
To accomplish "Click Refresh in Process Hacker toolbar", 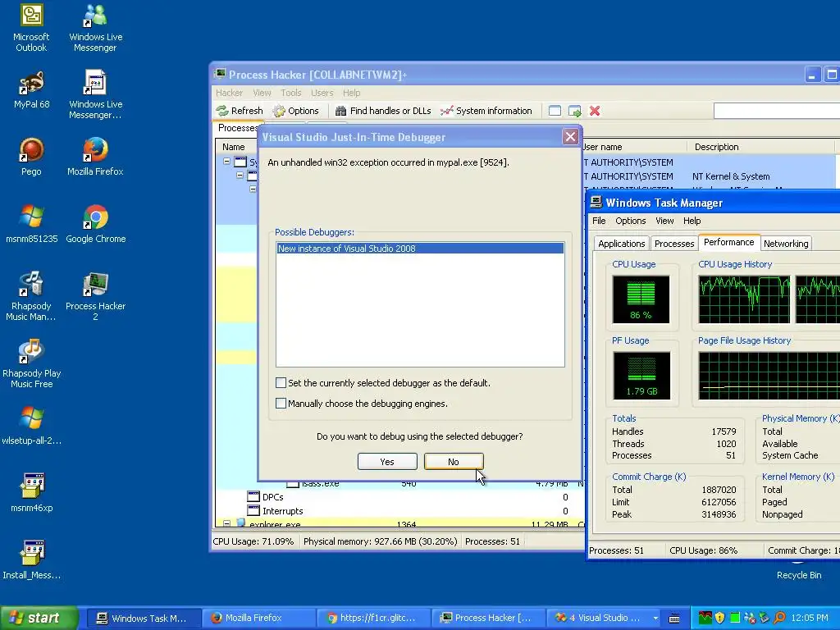I will 240,111.
